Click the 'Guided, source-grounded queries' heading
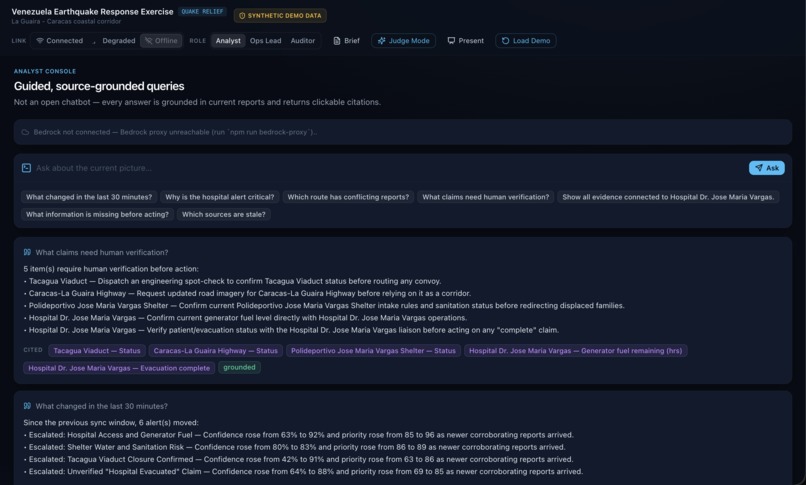Image resolution: width=806 pixels, height=485 pixels. 99,86
